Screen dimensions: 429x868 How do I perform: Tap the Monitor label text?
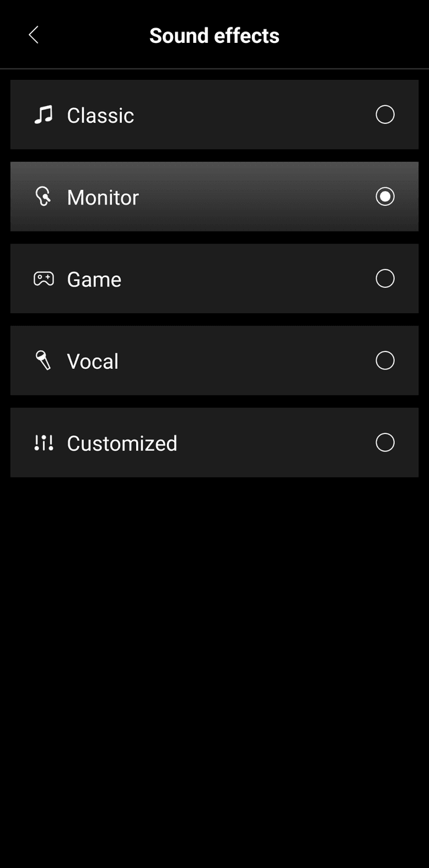[x=103, y=197]
